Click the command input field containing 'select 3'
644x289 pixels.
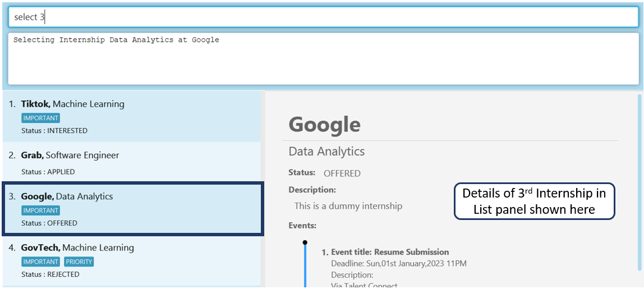(323, 17)
